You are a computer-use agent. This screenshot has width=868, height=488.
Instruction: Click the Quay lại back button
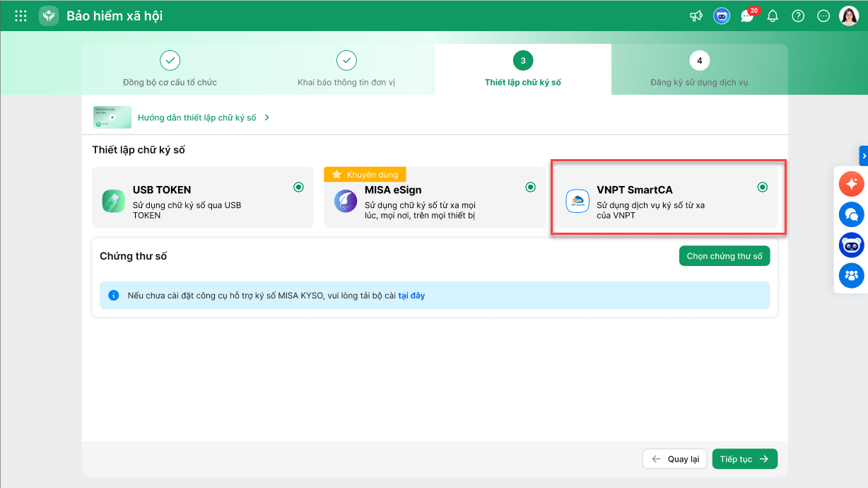click(x=674, y=459)
